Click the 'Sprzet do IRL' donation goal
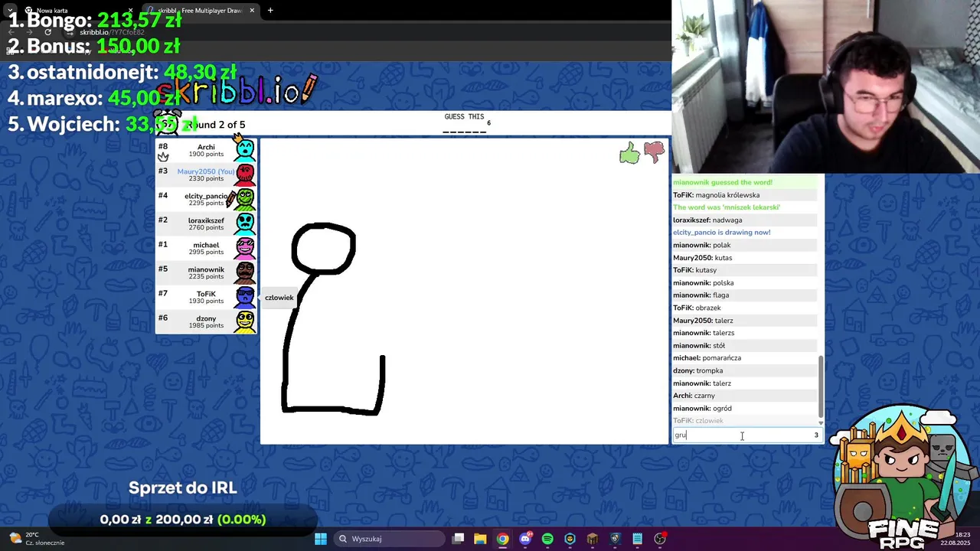Image resolution: width=980 pixels, height=551 pixels. 183,488
